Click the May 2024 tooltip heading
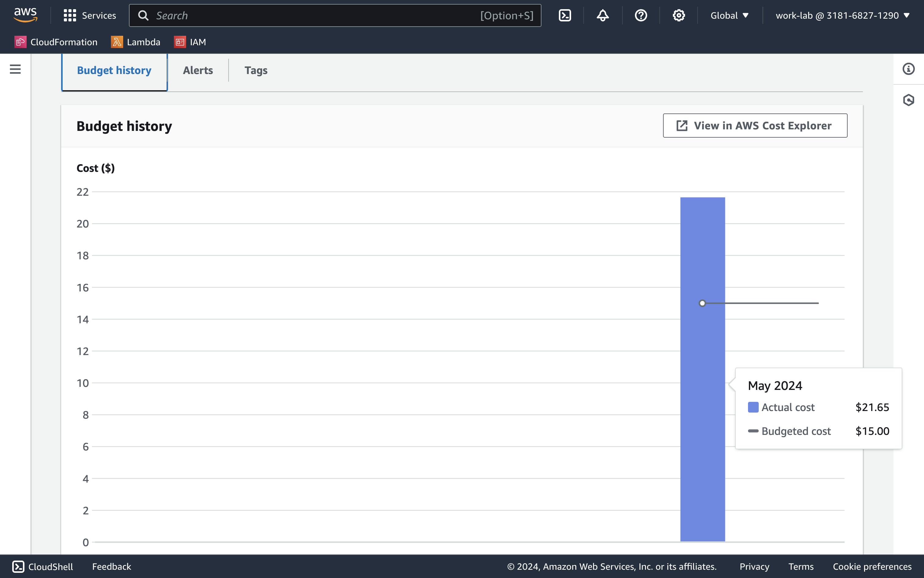The height and width of the screenshot is (578, 924). click(775, 385)
